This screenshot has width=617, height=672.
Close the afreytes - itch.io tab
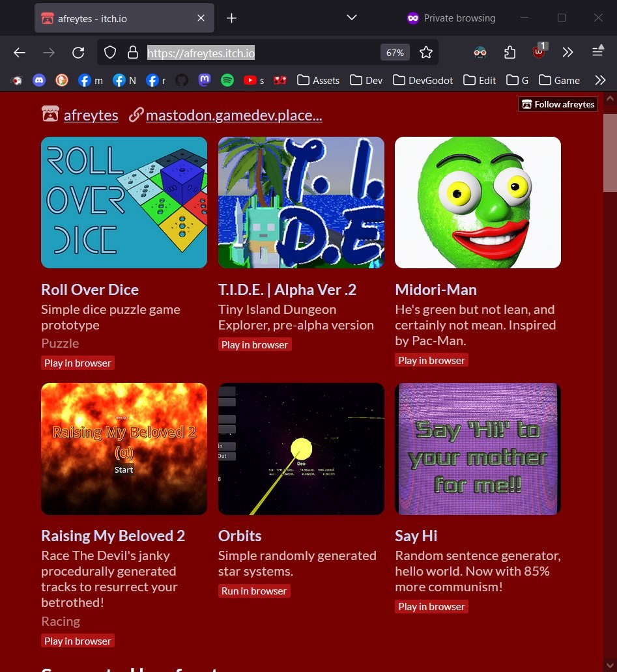[201, 18]
